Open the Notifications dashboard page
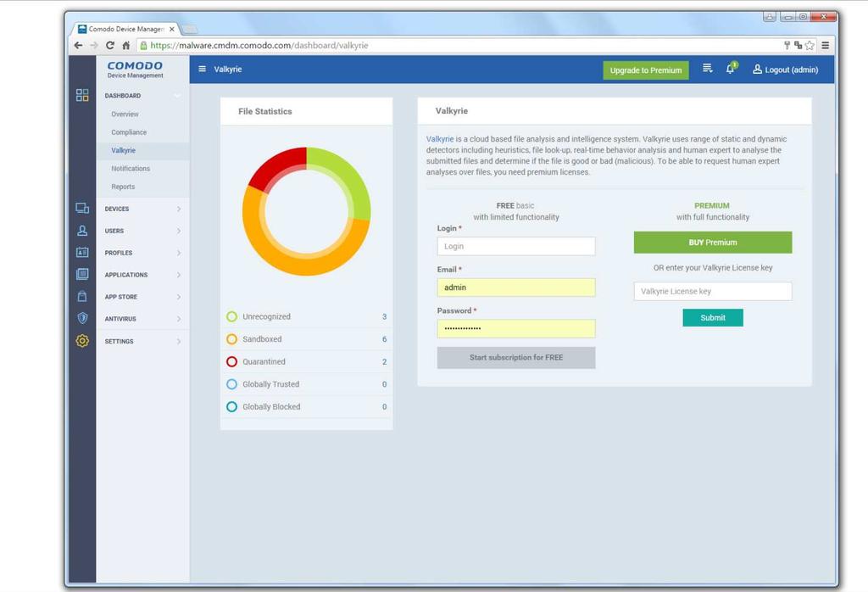868x592 pixels. (131, 168)
